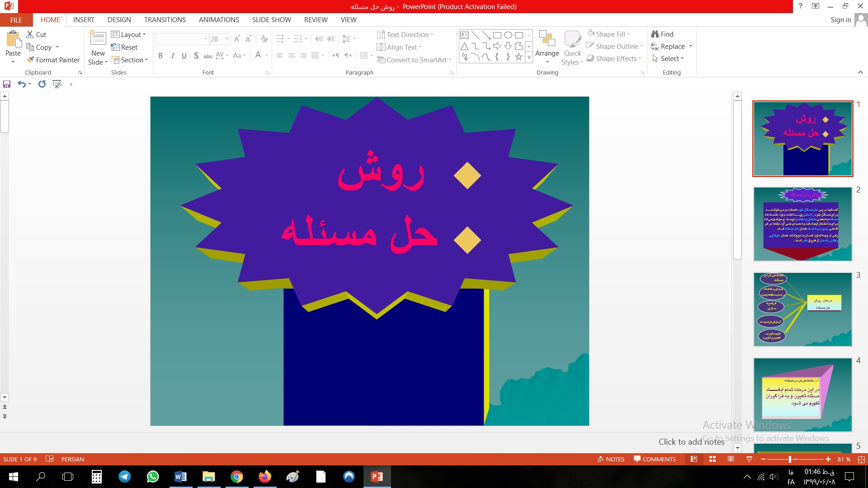Toggle the Comments pane in status bar
The image size is (868, 488).
655,459
